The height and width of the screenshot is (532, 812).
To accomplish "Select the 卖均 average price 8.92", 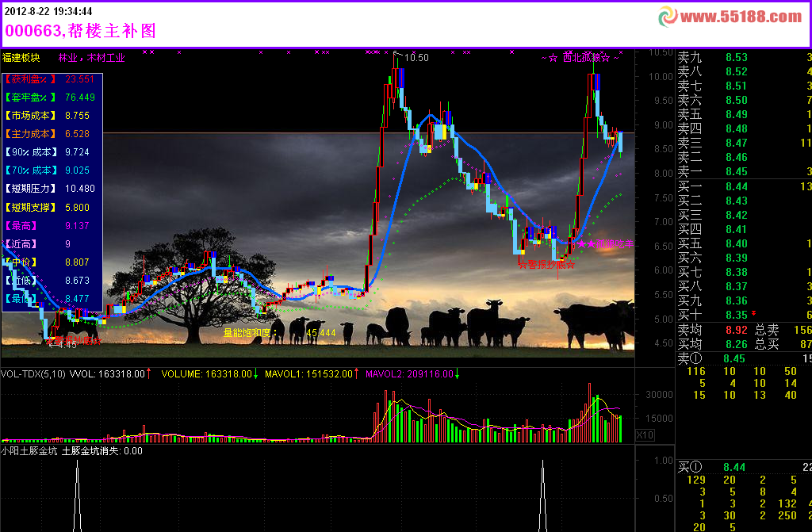I will pyautogui.click(x=737, y=330).
